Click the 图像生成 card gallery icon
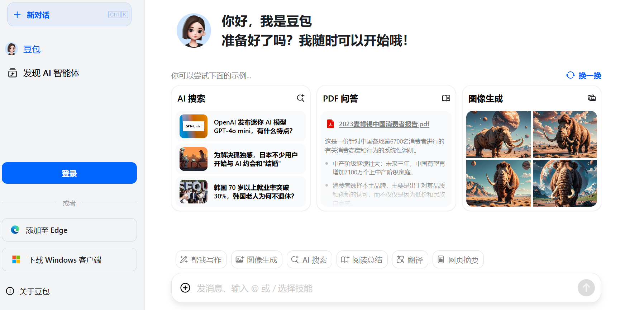This screenshot has width=644, height=310. [592, 98]
